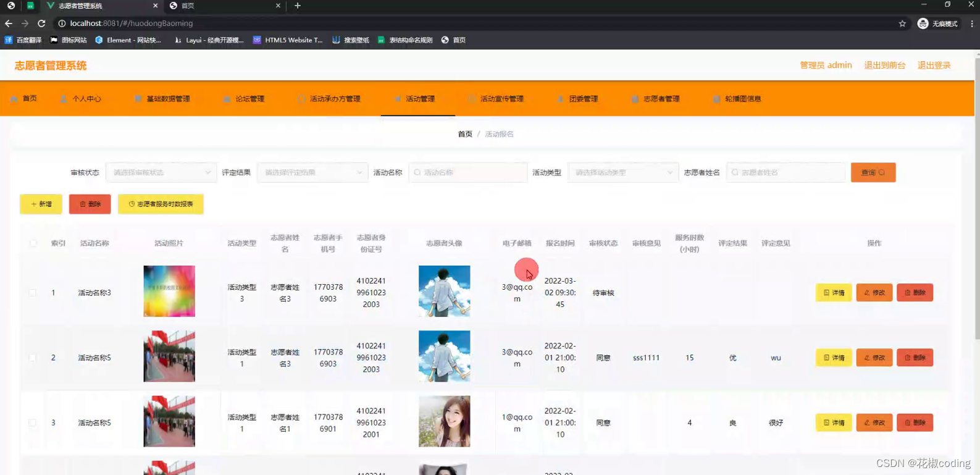This screenshot has width=980, height=475.
Task: Click the page vertical scrollbar
Action: pyautogui.click(x=977, y=198)
